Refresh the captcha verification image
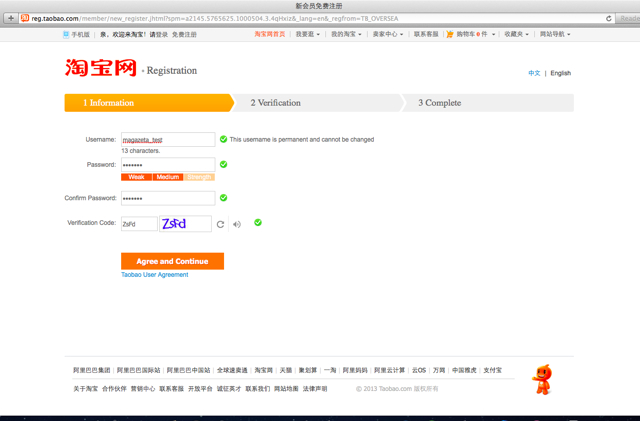The height and width of the screenshot is (421, 640). [220, 224]
